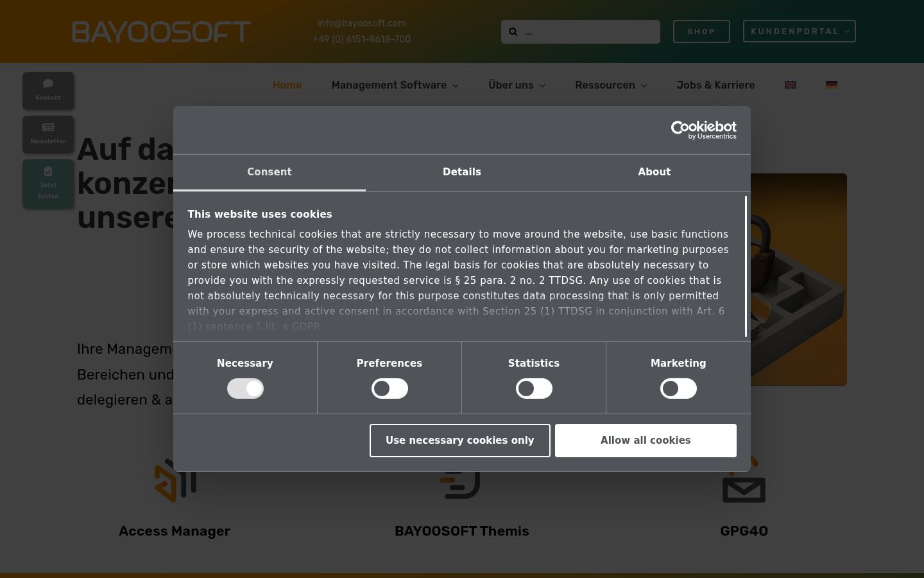Enable the Statistics cookies switch
Image resolution: width=924 pixels, height=578 pixels.
click(x=534, y=389)
